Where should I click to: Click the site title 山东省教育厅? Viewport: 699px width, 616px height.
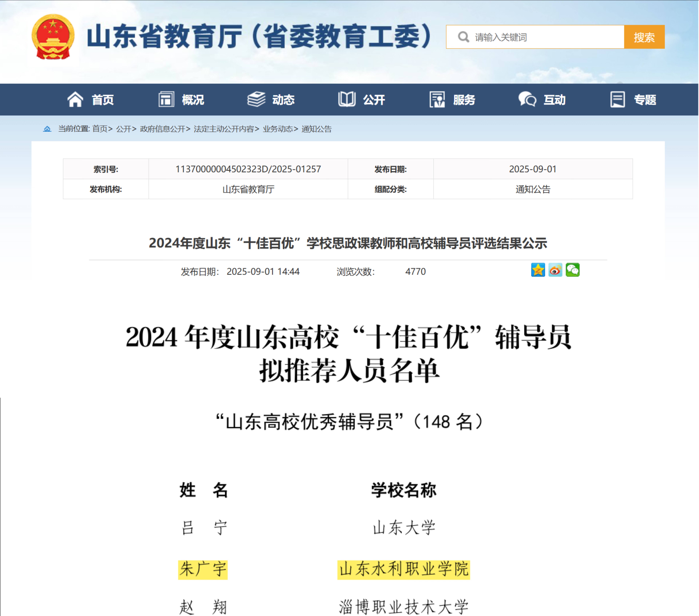[x=260, y=36]
